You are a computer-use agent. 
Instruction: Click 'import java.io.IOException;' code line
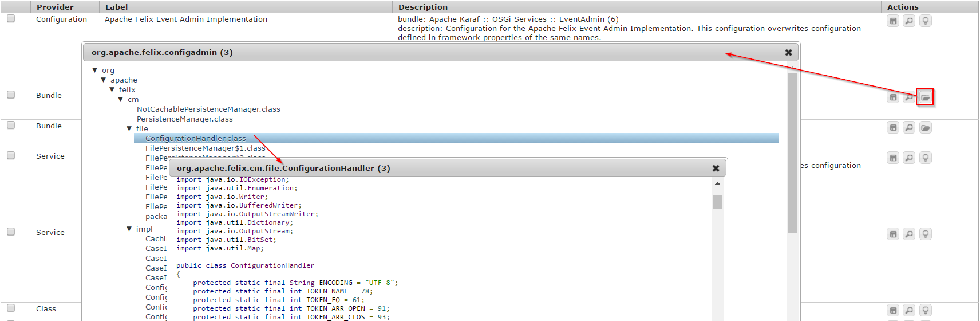click(232, 179)
